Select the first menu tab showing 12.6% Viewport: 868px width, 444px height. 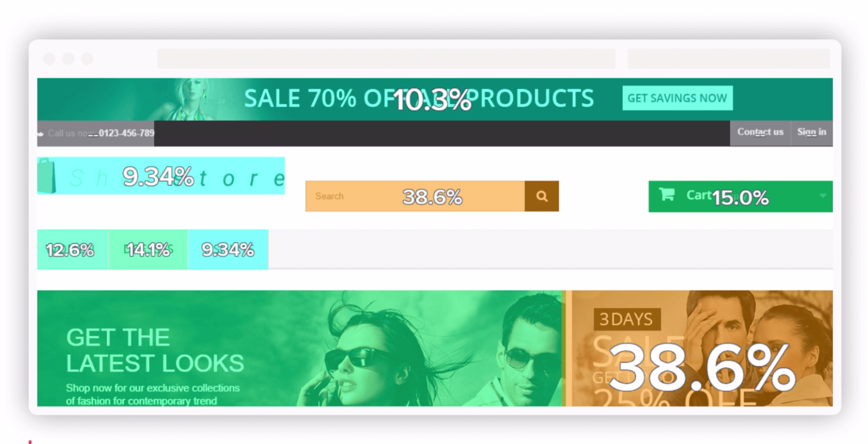(73, 249)
